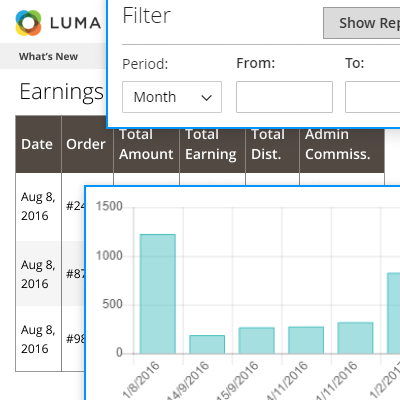Click the To date input field
The width and height of the screenshot is (400, 400).
(373, 97)
